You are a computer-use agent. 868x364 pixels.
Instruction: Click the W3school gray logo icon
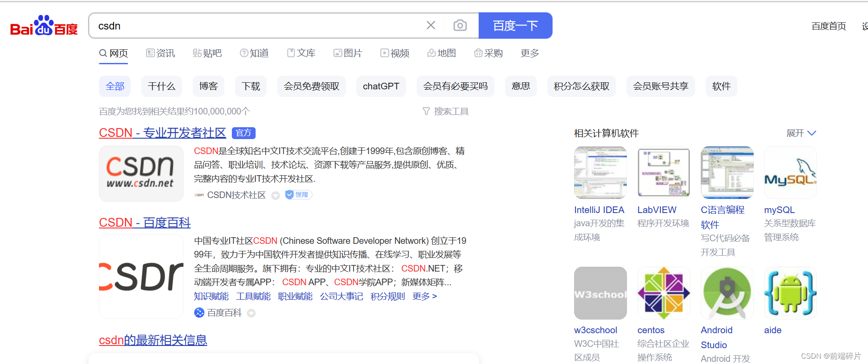click(601, 293)
